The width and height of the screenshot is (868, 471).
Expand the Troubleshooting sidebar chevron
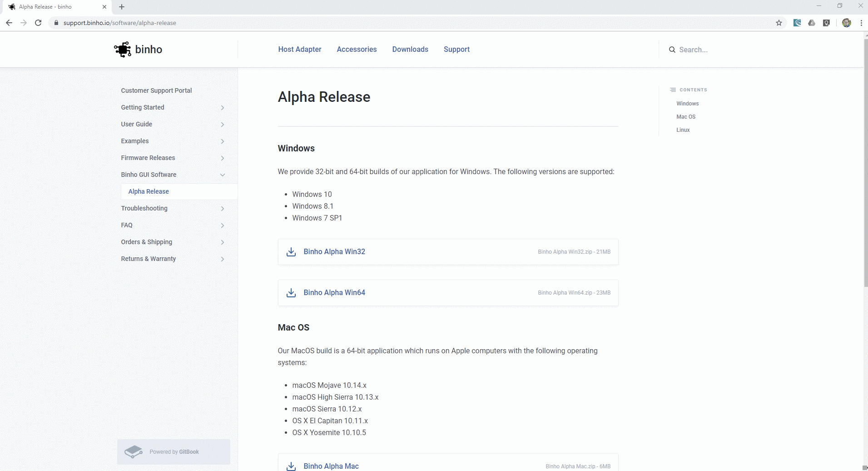[222, 209]
